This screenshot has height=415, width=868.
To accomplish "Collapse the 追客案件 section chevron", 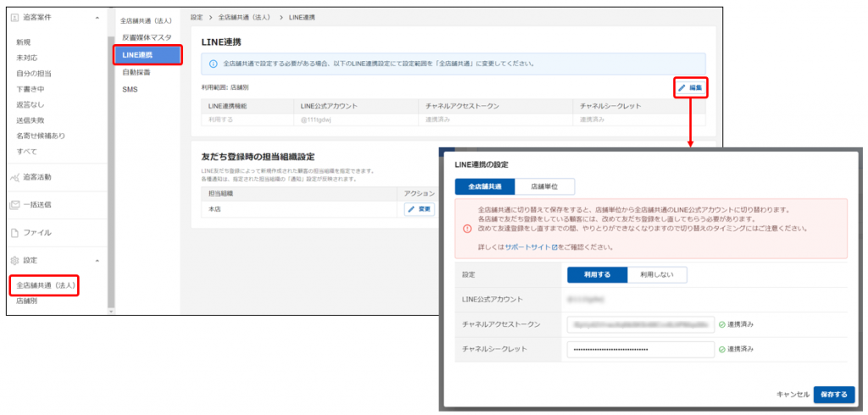I will point(97,18).
